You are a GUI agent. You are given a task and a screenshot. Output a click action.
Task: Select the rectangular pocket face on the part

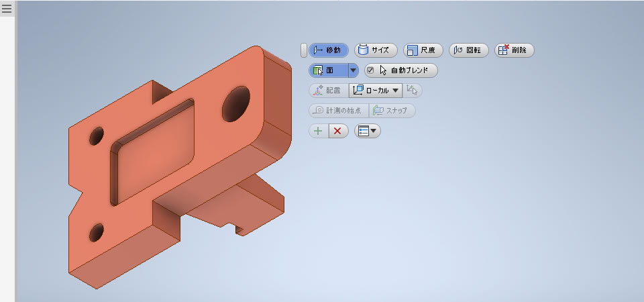[156, 153]
